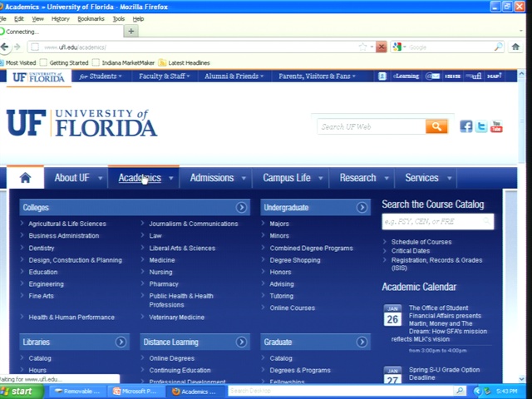532x399 pixels.
Task: Open a new tab with plus button
Action: [x=131, y=32]
